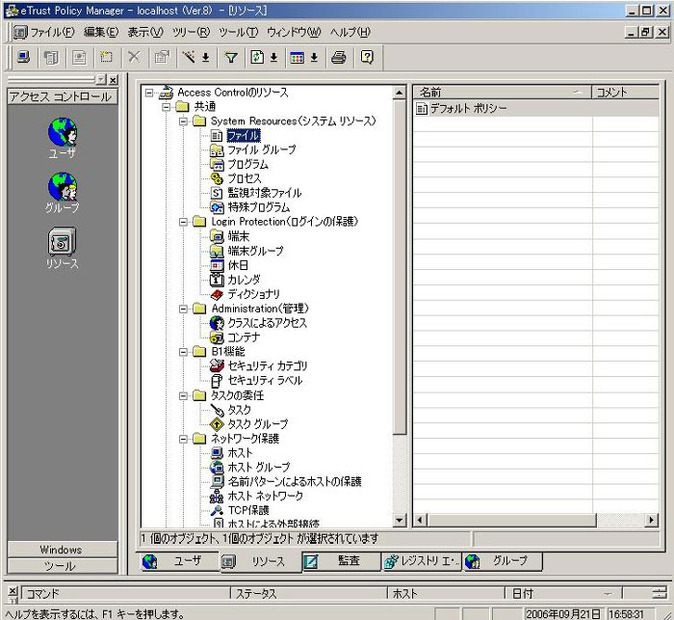This screenshot has height=620, width=674.
Task: Select セキュリティ カテゴリ tree node
Action: click(267, 366)
